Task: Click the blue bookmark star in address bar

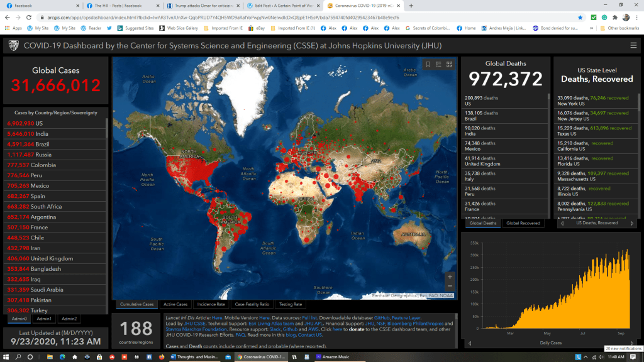Action: pos(580,18)
